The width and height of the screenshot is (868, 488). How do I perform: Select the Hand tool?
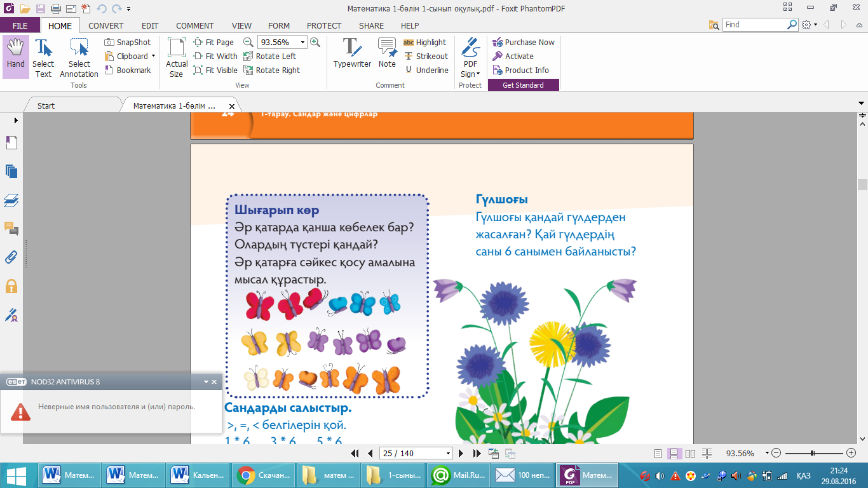pyautogui.click(x=15, y=56)
